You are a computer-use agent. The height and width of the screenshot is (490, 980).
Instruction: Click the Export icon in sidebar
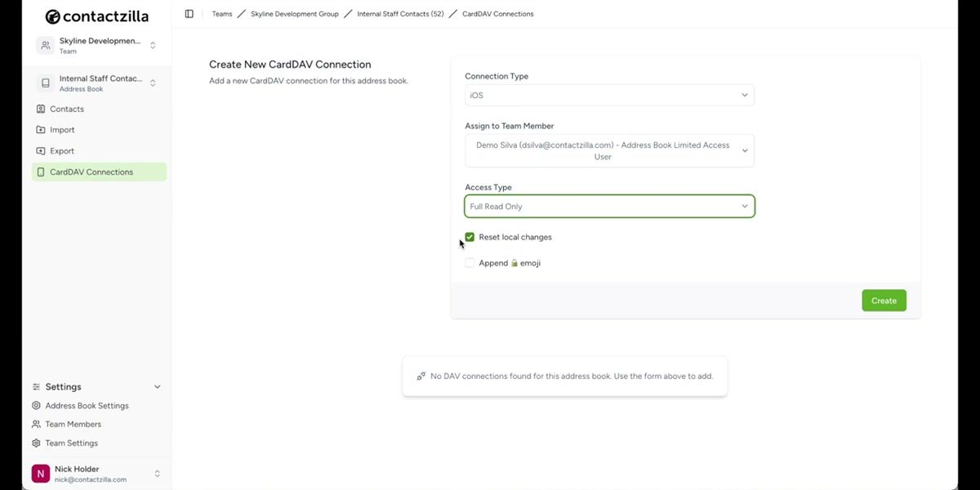click(x=41, y=151)
